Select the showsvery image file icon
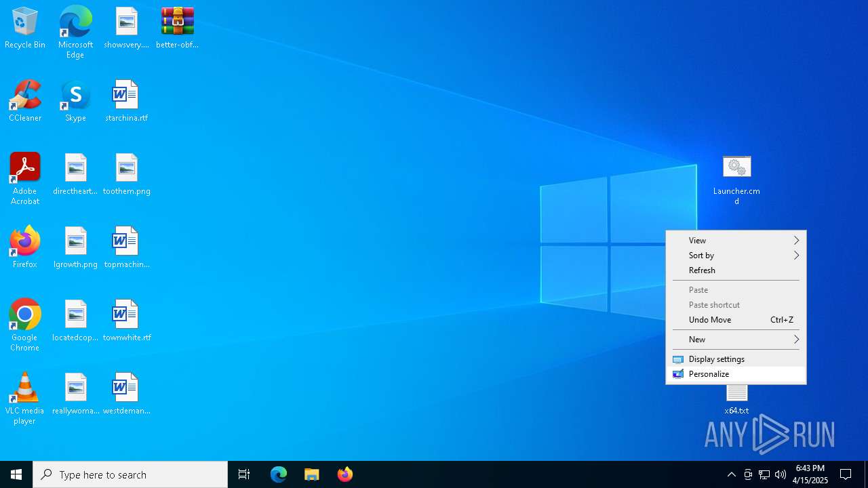868x488 pixels. click(x=126, y=28)
